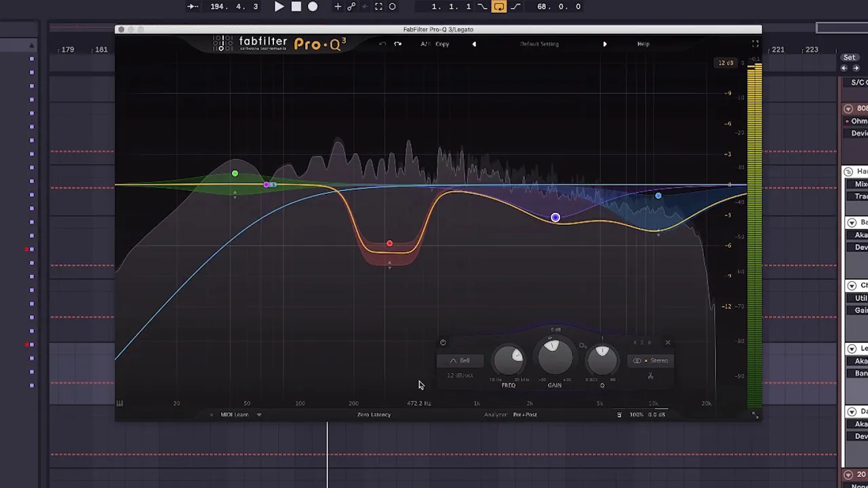Click the Undo arrow in Pro-Q 3
868x488 pixels.
tap(382, 44)
